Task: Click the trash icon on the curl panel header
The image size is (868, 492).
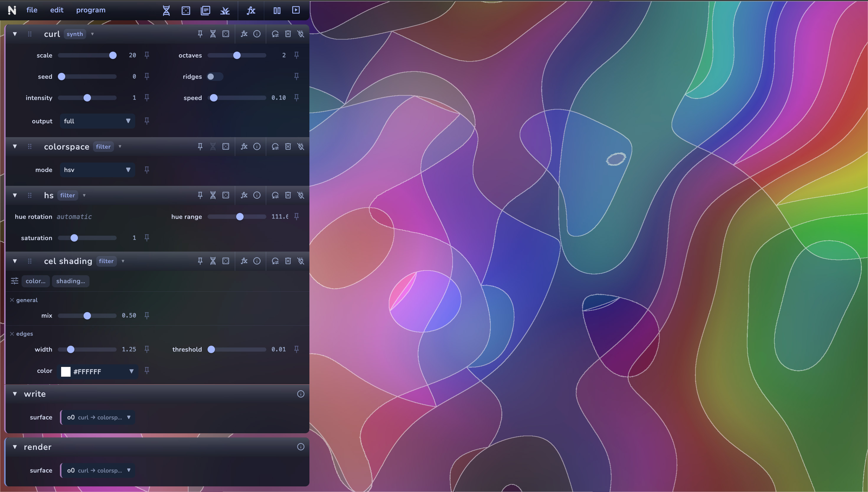Action: point(288,34)
